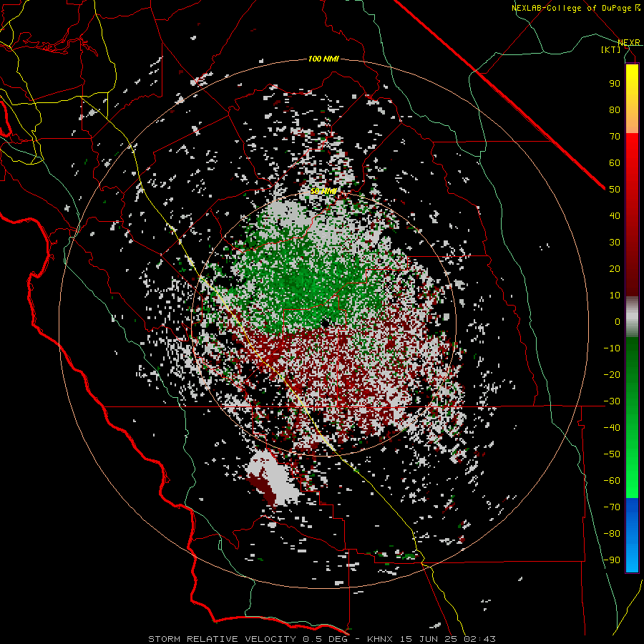644x644 pixels.
Task: Click the -40 value on the velocity scale
Action: click(612, 428)
